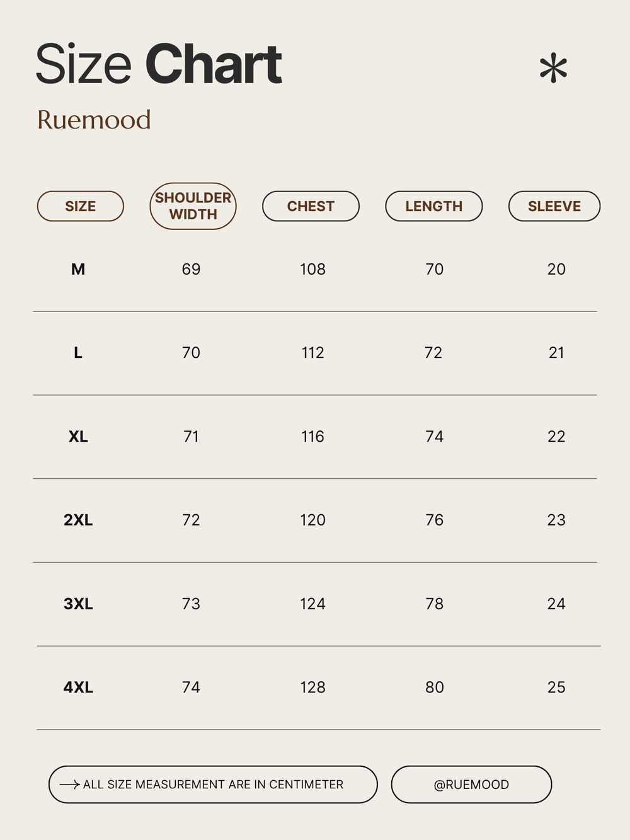
Task: Click the Ruemood brand name text
Action: pos(94,120)
